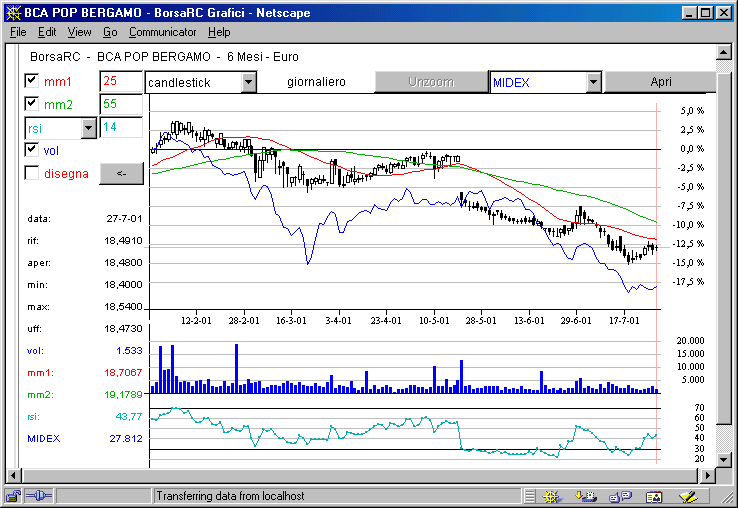Toggle the mm2 moving average checkbox
The height and width of the screenshot is (508, 738).
click(x=31, y=103)
